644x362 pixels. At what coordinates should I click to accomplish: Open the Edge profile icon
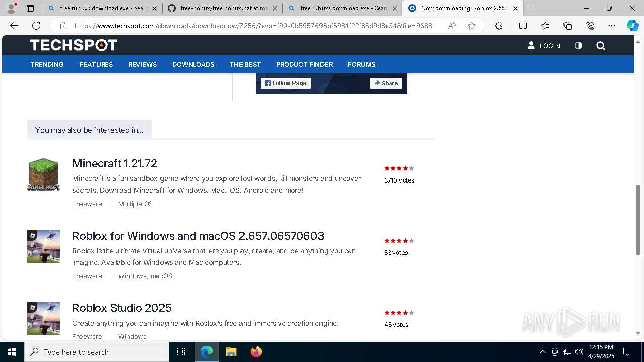click(x=11, y=8)
